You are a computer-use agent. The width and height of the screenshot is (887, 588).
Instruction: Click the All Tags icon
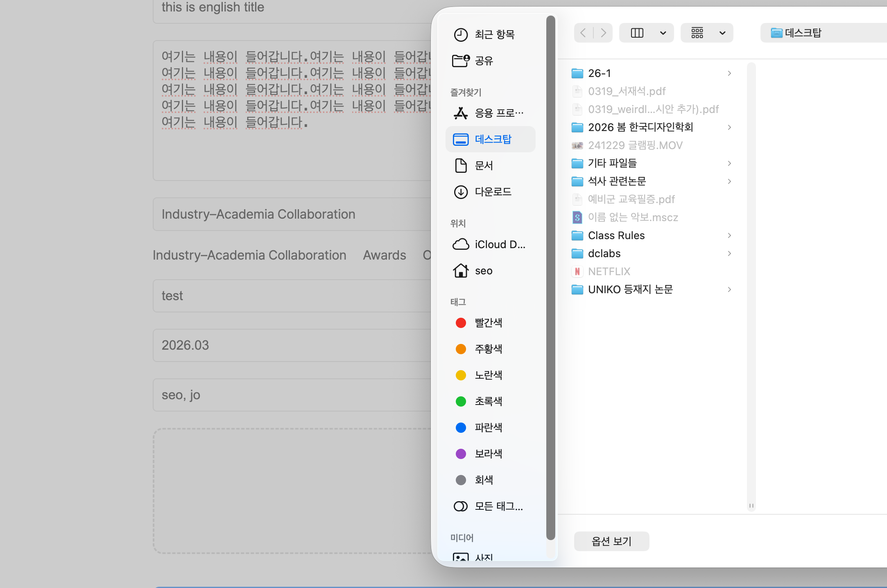pyautogui.click(x=461, y=507)
